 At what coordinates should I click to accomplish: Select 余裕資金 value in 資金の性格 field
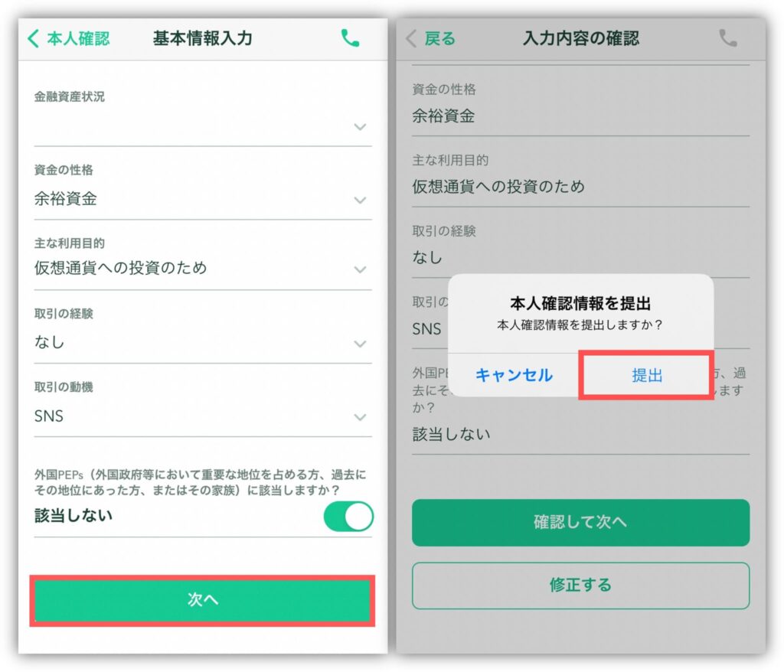(x=66, y=199)
